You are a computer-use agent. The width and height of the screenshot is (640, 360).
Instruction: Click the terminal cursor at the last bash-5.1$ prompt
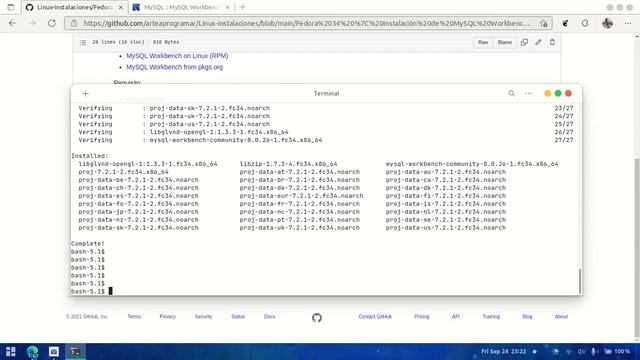(110, 291)
